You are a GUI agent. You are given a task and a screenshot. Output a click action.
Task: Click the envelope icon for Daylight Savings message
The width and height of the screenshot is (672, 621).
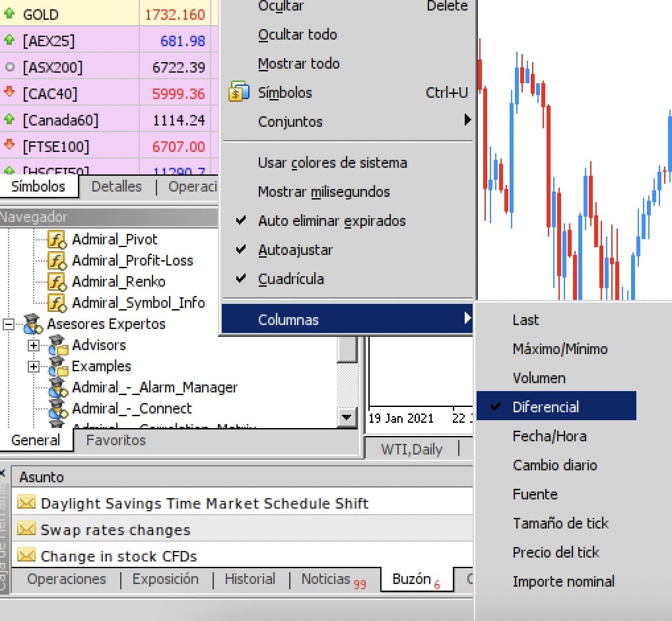[x=26, y=502]
